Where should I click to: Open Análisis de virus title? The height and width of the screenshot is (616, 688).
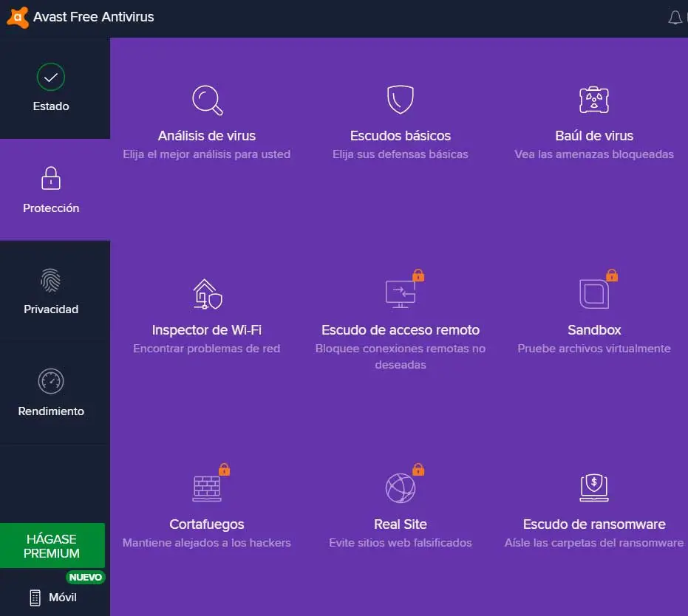tap(207, 135)
